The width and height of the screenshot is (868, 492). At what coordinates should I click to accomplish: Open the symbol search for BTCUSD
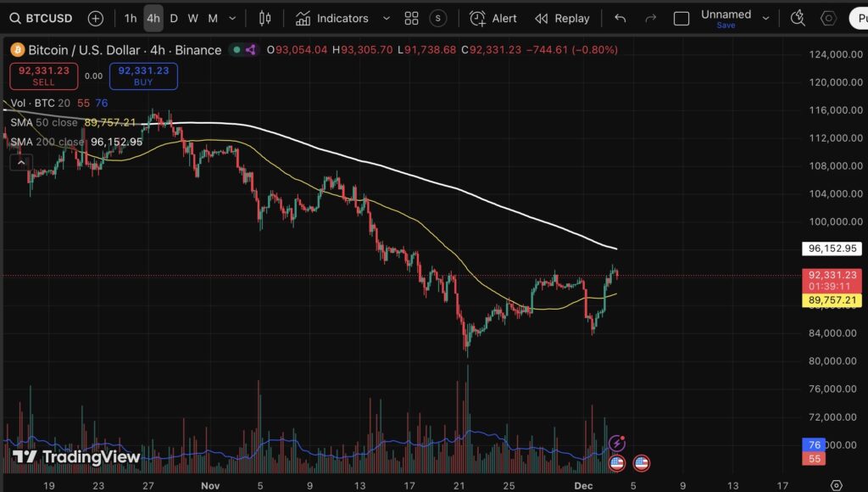tap(38, 18)
